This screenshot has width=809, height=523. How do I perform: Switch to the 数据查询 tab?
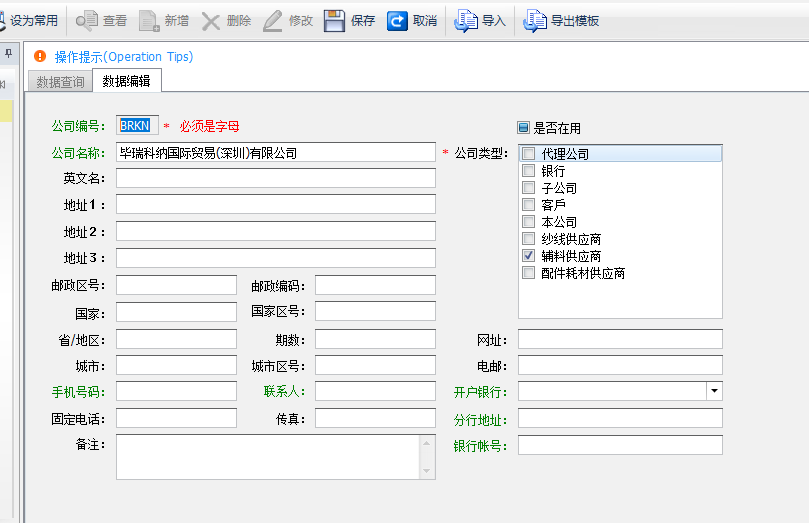tap(60, 81)
